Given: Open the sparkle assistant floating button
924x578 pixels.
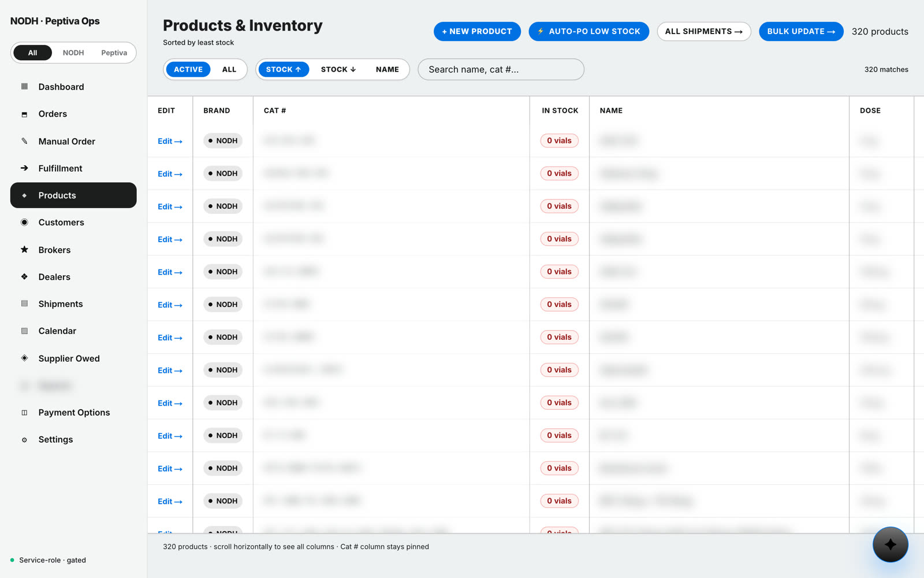Looking at the screenshot, I should pyautogui.click(x=890, y=544).
